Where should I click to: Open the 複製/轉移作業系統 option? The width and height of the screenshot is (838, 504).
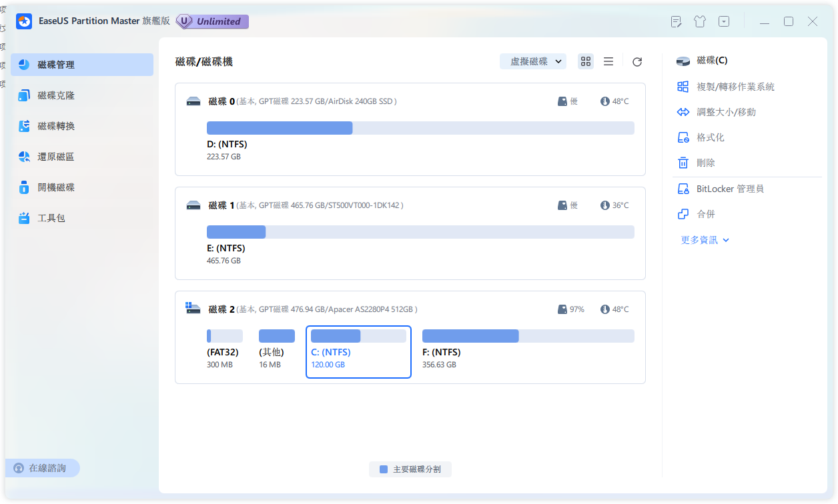pyautogui.click(x=736, y=86)
